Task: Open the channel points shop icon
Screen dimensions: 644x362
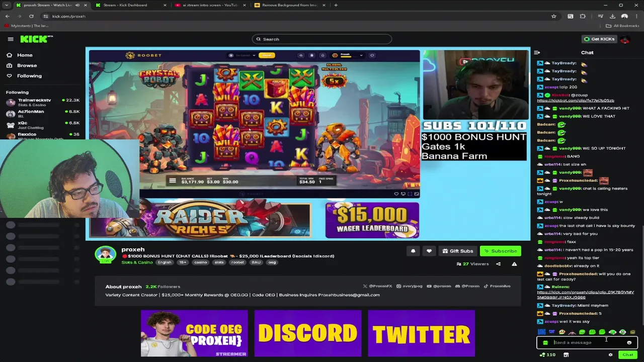Action: pyautogui.click(x=566, y=355)
